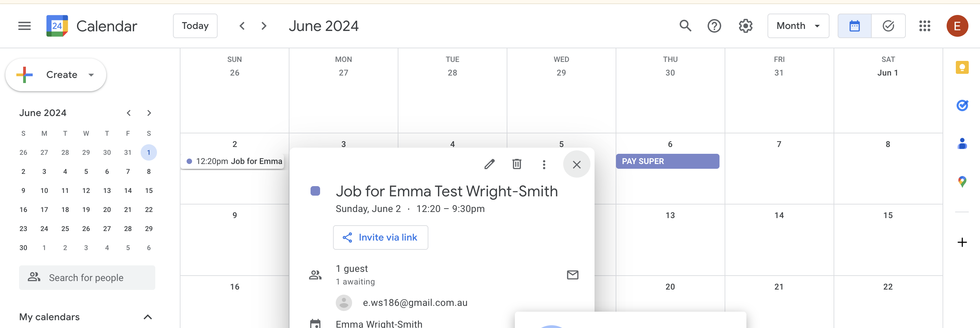
Task: Click Jun 1 date in main grid
Action: click(888, 72)
